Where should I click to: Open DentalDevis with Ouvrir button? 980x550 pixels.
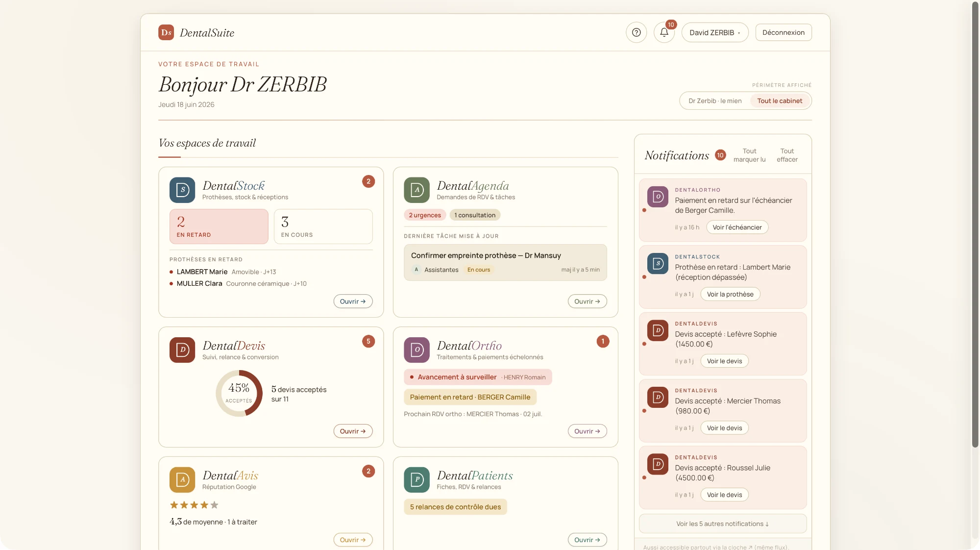pyautogui.click(x=353, y=431)
